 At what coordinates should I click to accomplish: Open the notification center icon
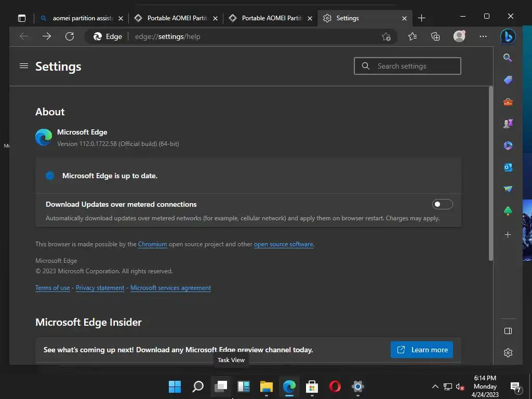click(x=515, y=387)
